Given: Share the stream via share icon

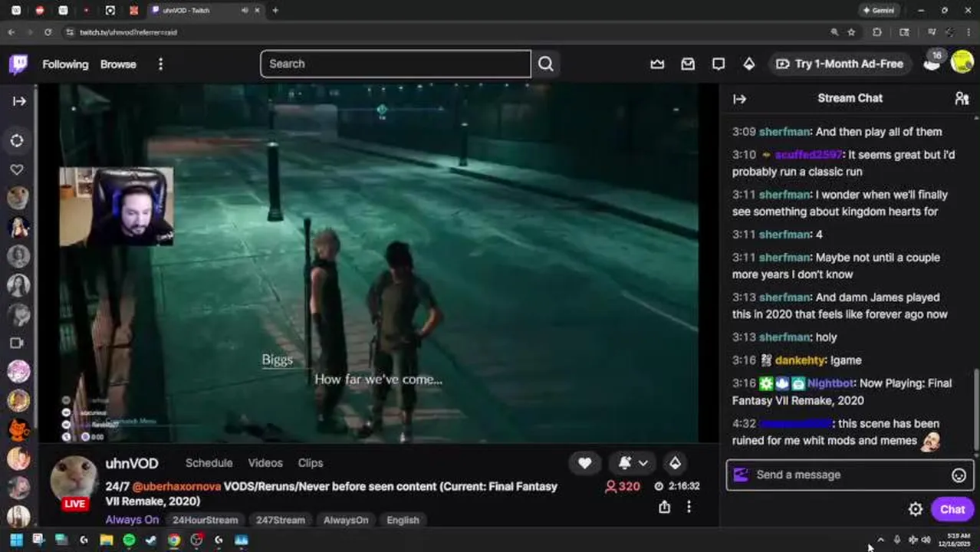Looking at the screenshot, I should click(664, 507).
